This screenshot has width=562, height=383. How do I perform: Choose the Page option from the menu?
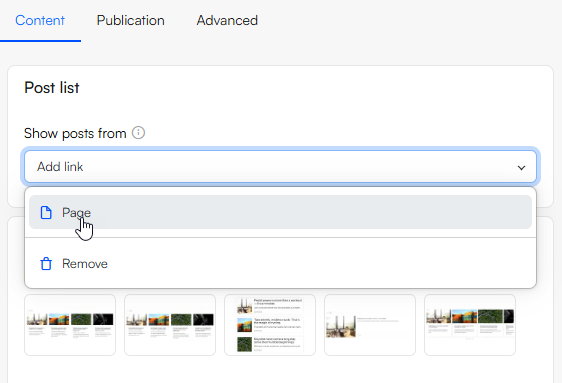pyautogui.click(x=280, y=212)
